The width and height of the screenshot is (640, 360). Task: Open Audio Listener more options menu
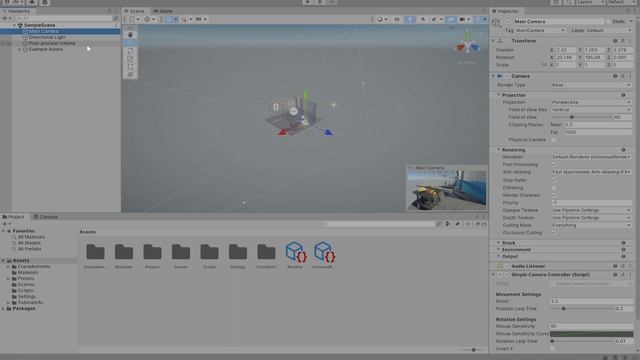[630, 266]
